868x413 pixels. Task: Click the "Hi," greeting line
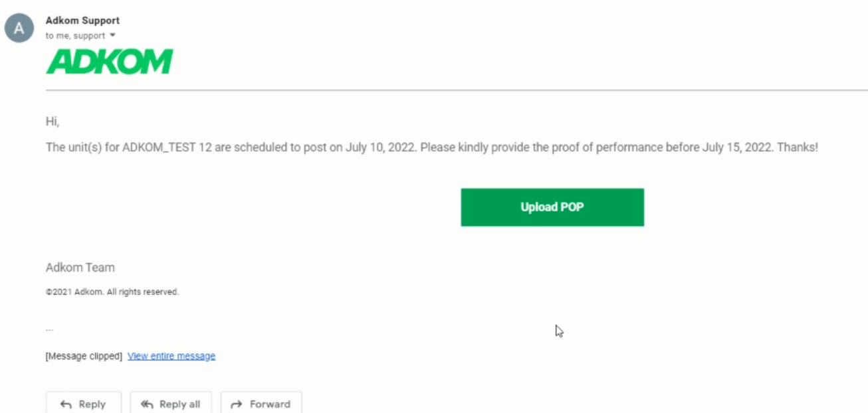[x=53, y=122]
